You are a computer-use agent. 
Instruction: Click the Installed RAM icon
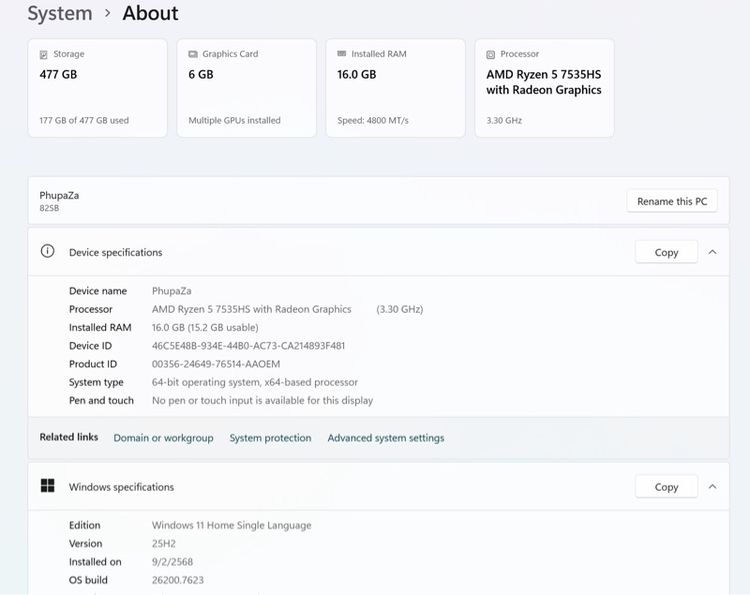pos(341,54)
